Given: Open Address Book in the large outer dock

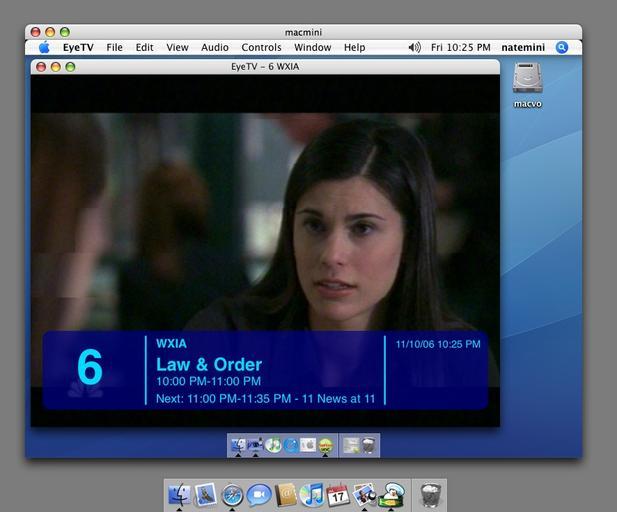Looking at the screenshot, I should (286, 494).
